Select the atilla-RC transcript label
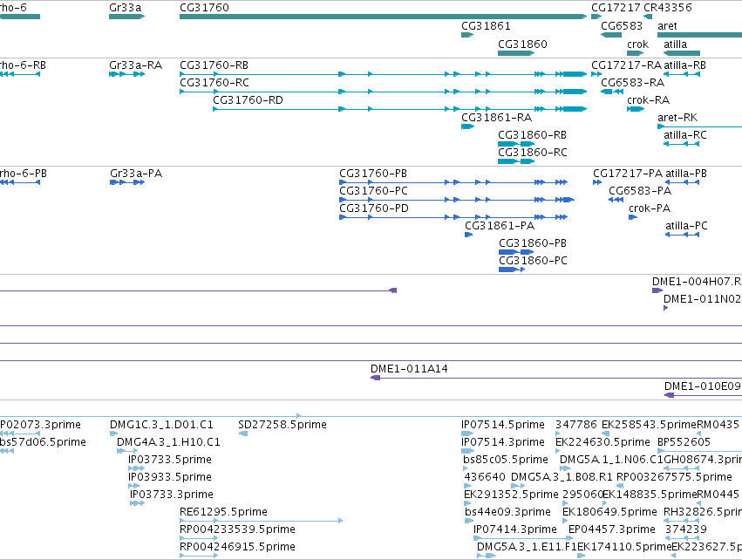The image size is (742, 560). click(x=685, y=135)
